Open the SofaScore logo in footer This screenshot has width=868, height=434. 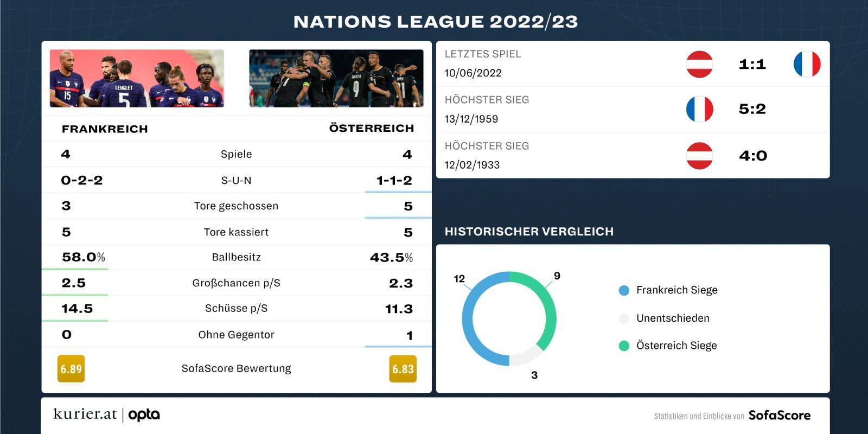[780, 415]
